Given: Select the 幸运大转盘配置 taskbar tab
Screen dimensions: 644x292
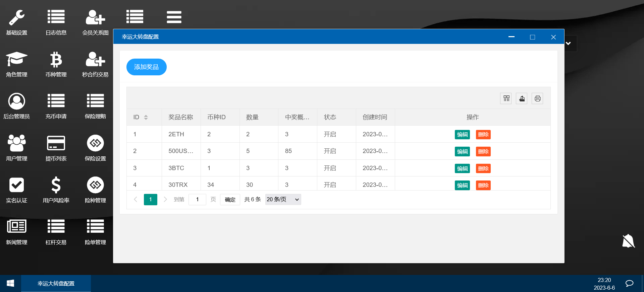Looking at the screenshot, I should pyautogui.click(x=56, y=283).
